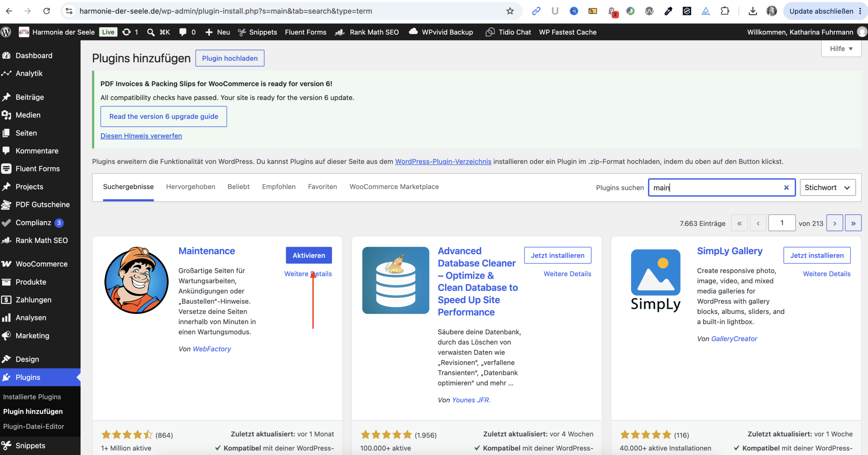Open browser downloads icon
868x455 pixels.
click(753, 11)
